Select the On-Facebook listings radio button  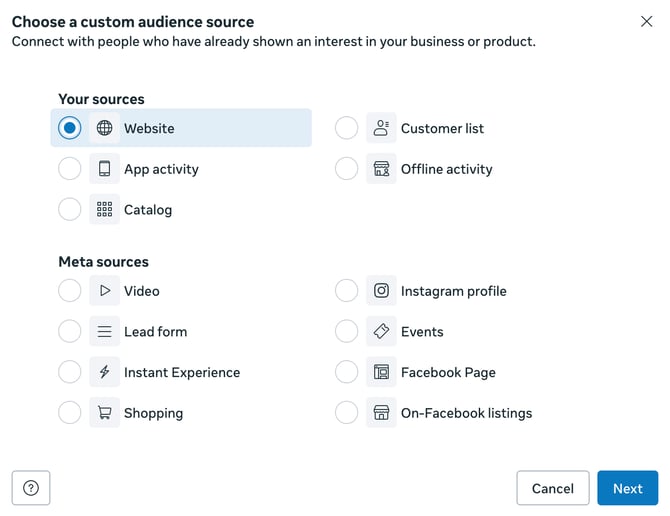(346, 413)
